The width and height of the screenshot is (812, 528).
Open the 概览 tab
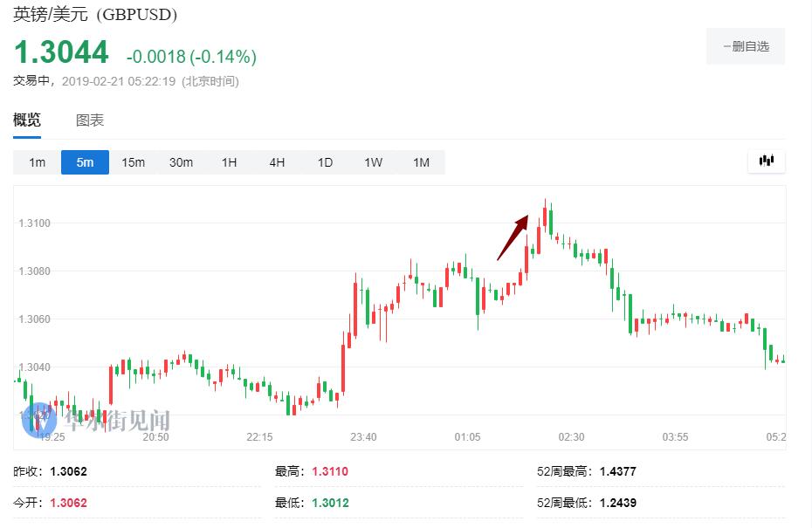click(27, 120)
